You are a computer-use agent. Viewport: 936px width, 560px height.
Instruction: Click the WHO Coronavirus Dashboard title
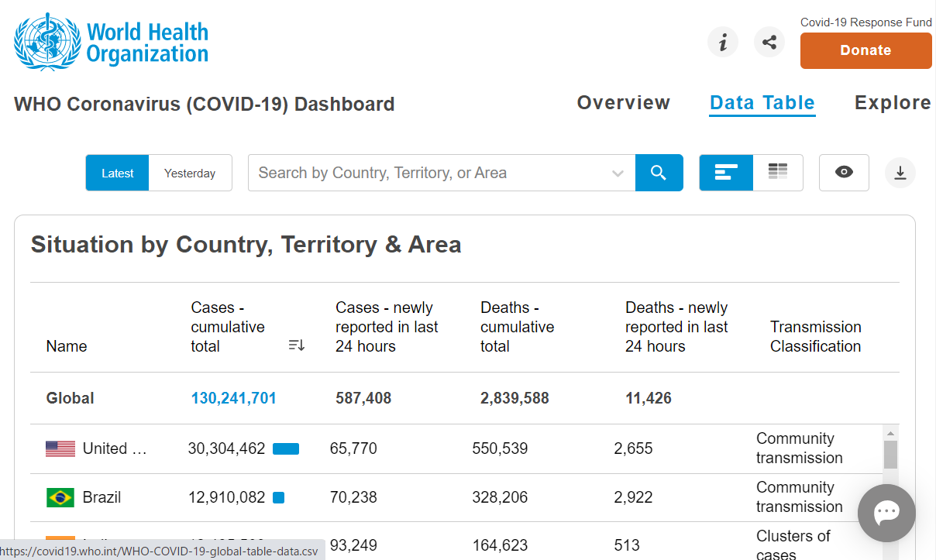point(205,104)
